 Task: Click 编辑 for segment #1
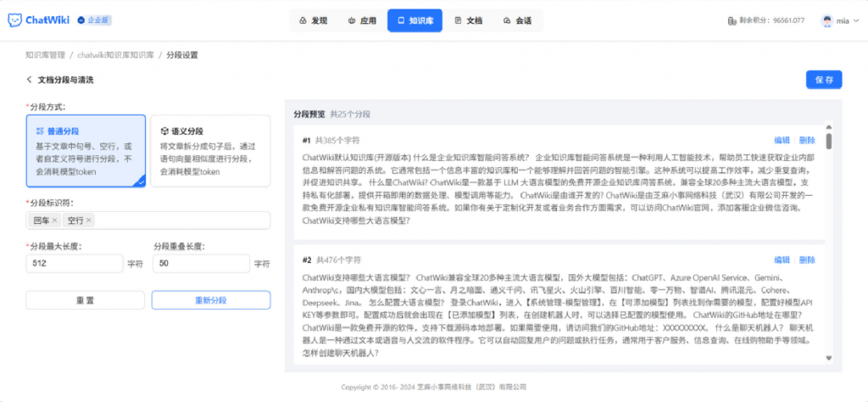tap(782, 141)
